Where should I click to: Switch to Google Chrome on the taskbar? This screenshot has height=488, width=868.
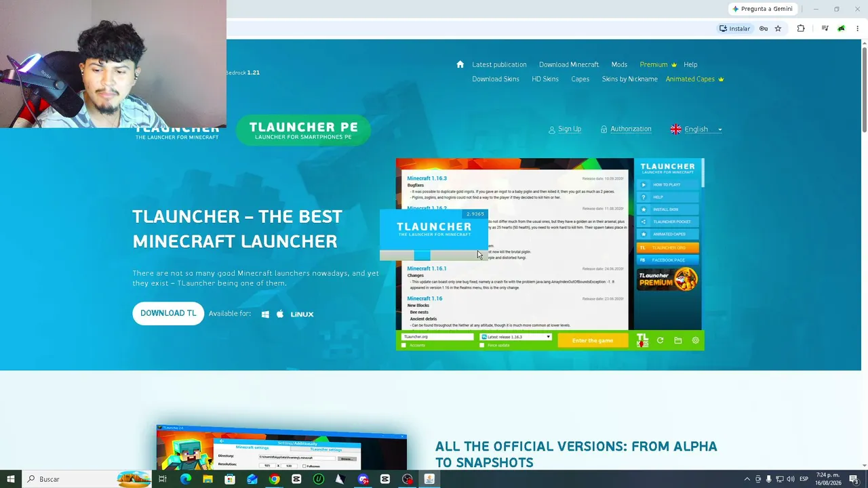point(274,479)
